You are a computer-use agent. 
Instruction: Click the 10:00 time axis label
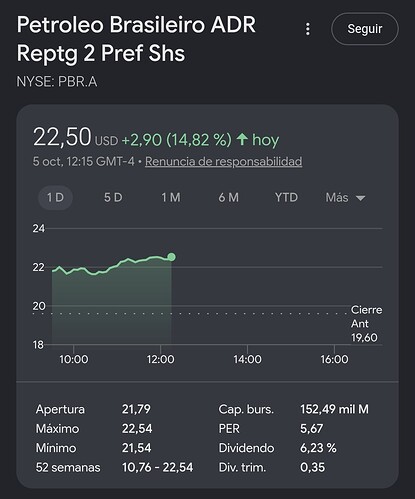point(74,359)
